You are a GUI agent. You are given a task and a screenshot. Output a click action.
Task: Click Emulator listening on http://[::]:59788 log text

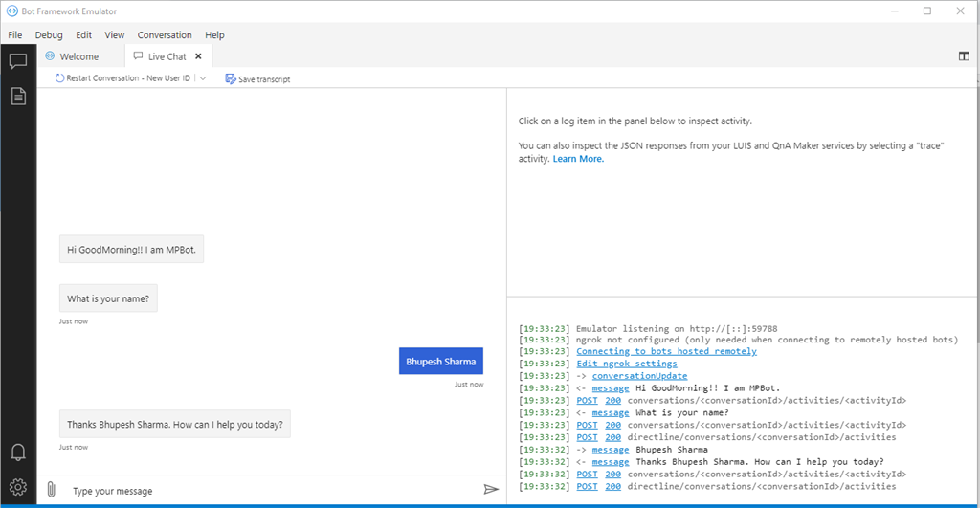[x=677, y=329]
